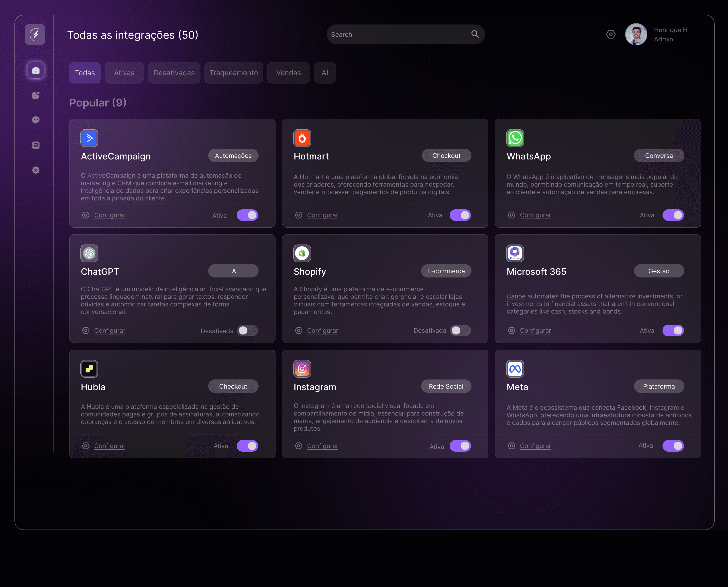Open the Traqueamento filter tab
728x587 pixels.
coord(234,73)
